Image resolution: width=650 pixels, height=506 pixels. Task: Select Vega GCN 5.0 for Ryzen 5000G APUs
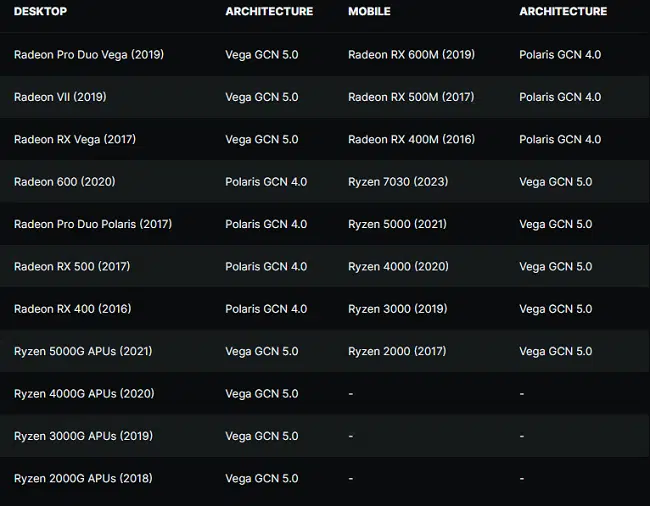[262, 351]
